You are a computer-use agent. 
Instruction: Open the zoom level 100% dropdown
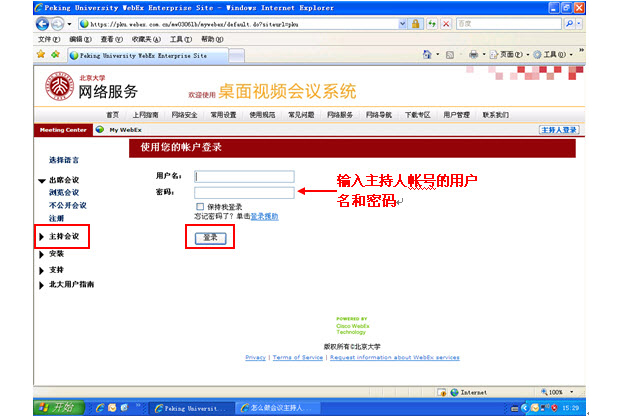point(571,392)
